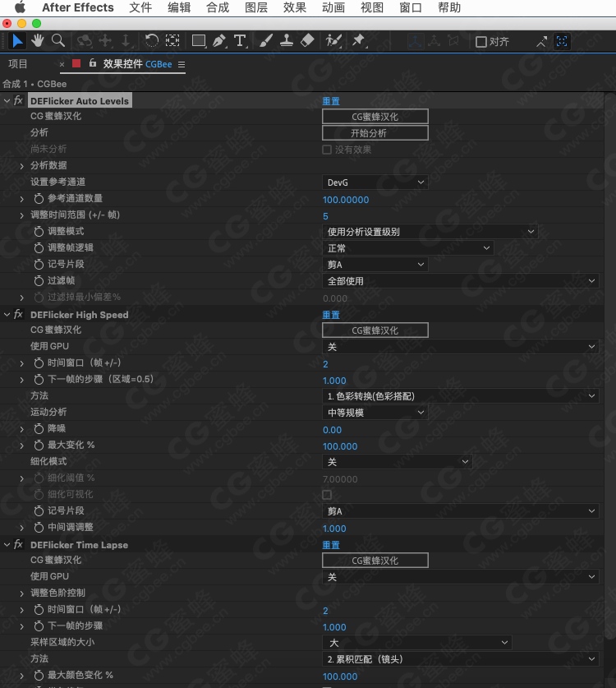Open the 设置参考通道 DevG dropdown

tap(375, 182)
